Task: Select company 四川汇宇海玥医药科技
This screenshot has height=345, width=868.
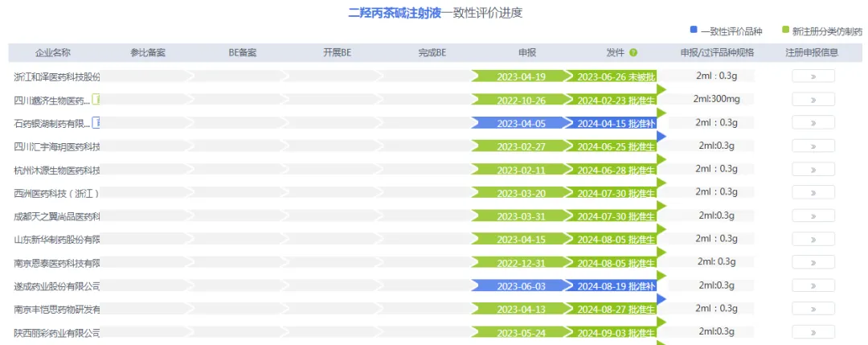Action: tap(57, 146)
